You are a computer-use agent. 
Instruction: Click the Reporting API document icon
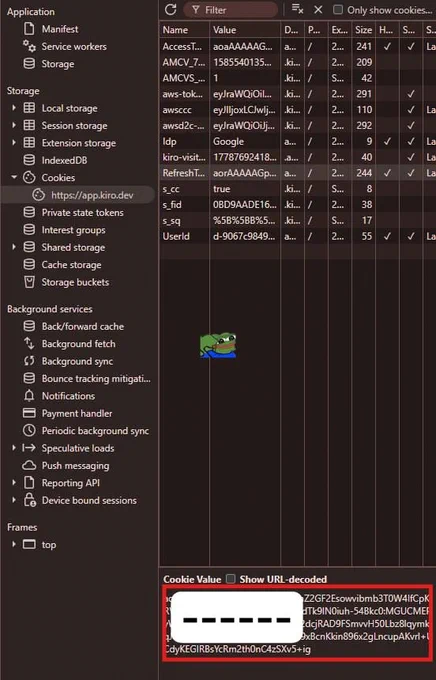29,483
